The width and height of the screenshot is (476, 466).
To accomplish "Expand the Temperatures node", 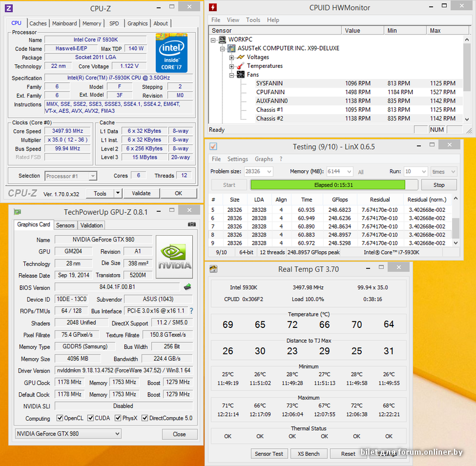I will [231, 66].
